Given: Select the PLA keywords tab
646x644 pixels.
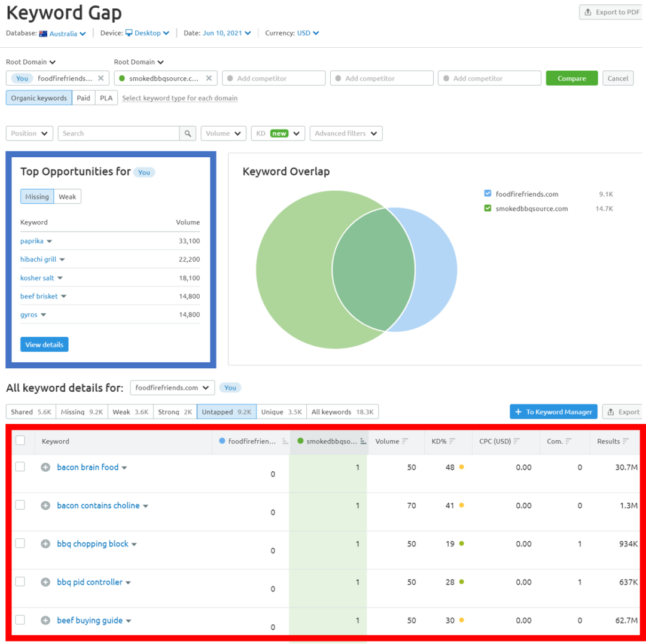Looking at the screenshot, I should (106, 98).
